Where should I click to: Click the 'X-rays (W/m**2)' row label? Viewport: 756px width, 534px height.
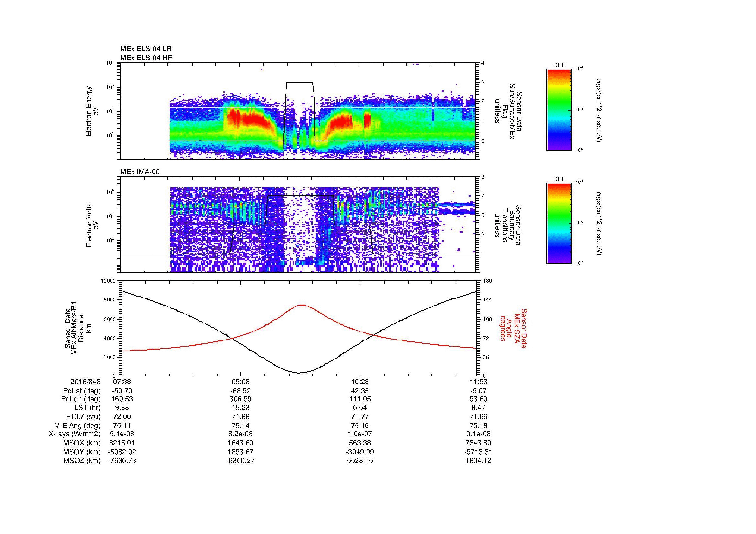pyautogui.click(x=75, y=434)
